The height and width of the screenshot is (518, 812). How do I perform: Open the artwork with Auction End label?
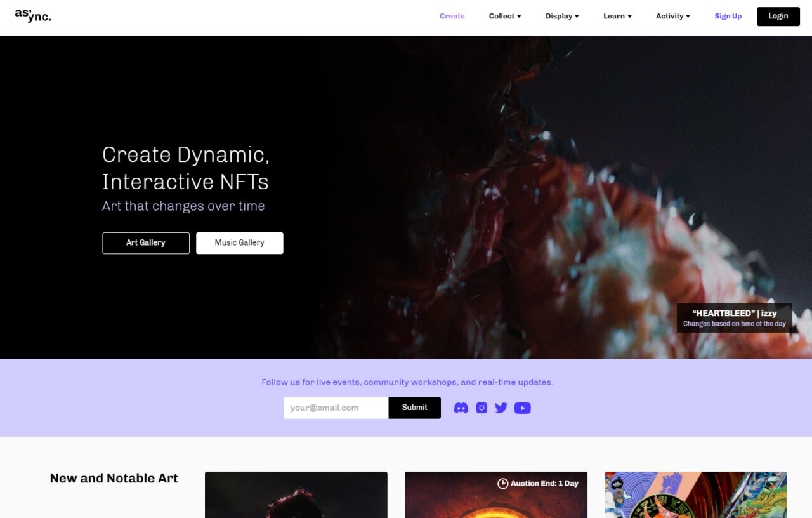pos(495,503)
